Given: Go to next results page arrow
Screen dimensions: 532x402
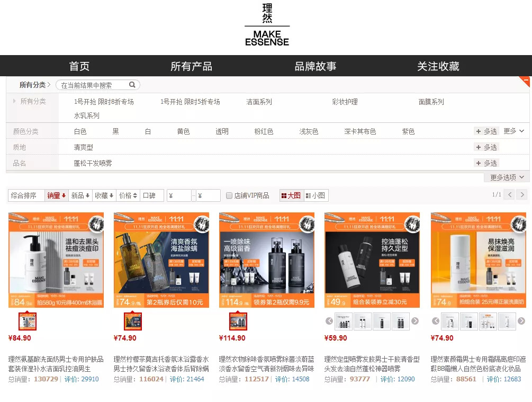Looking at the screenshot, I should tap(522, 194).
